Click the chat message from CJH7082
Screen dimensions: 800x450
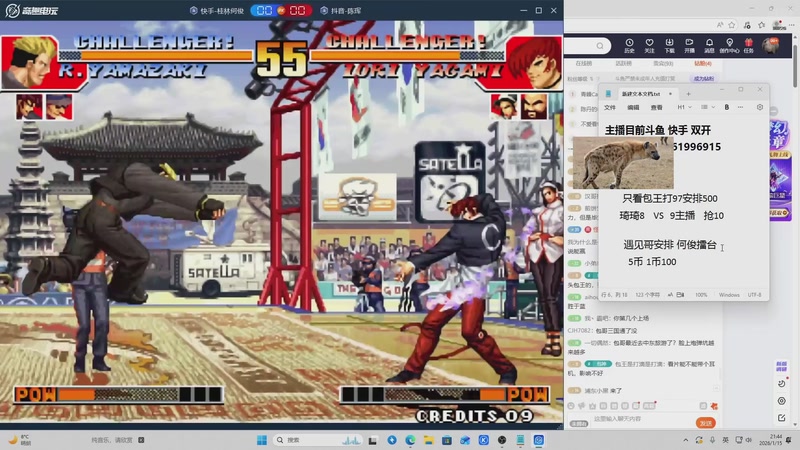[x=602, y=331]
